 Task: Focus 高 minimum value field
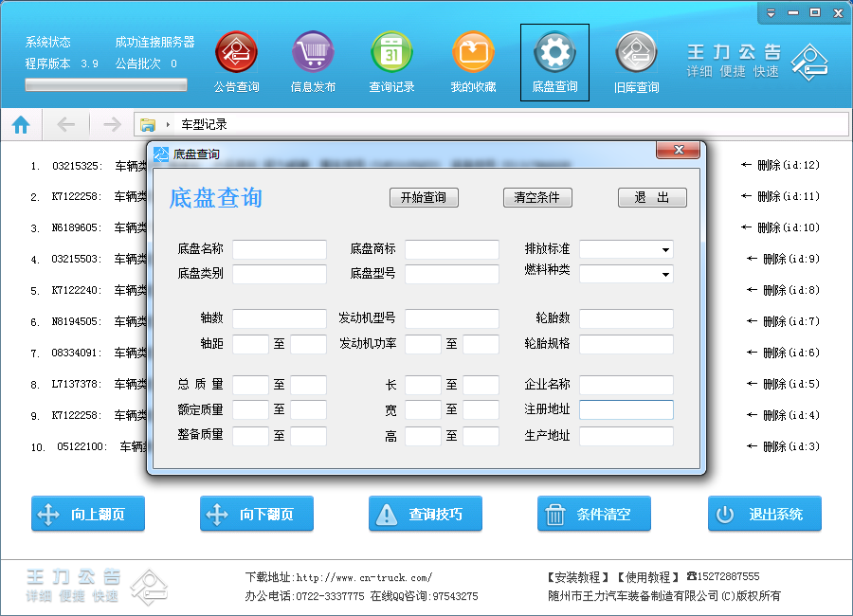(x=424, y=437)
